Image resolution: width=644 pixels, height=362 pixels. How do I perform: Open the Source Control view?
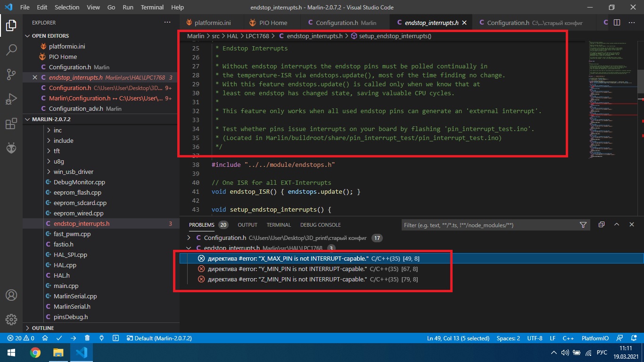11,74
